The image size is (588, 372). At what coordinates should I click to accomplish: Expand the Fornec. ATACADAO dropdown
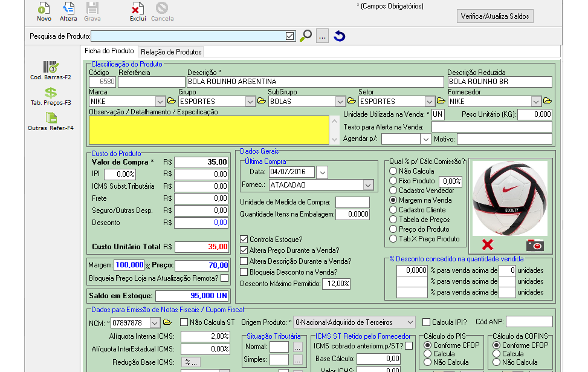pyautogui.click(x=368, y=185)
